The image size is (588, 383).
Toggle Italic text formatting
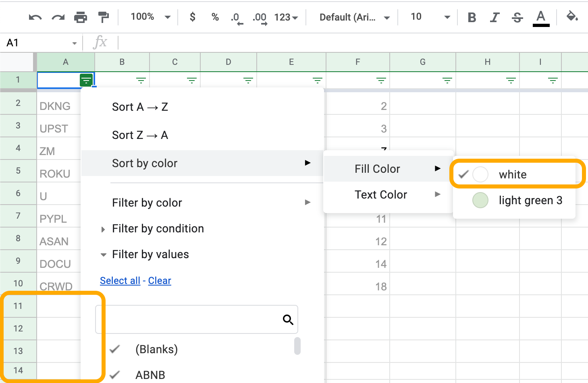coord(495,17)
